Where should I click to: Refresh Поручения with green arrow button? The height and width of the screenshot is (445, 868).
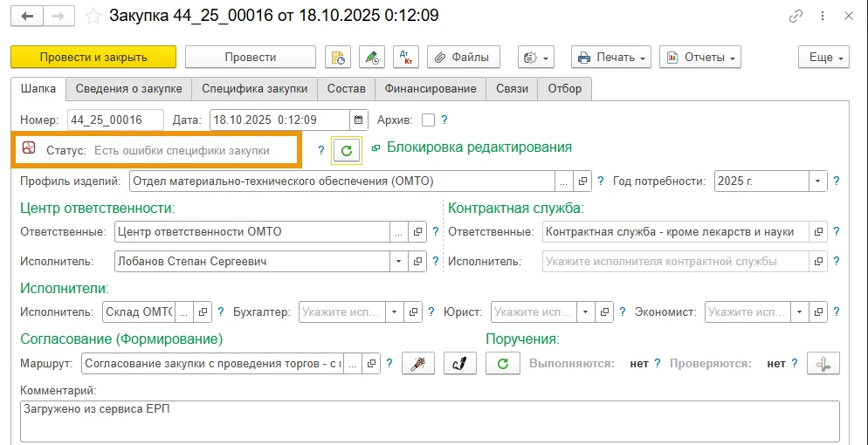click(x=503, y=363)
